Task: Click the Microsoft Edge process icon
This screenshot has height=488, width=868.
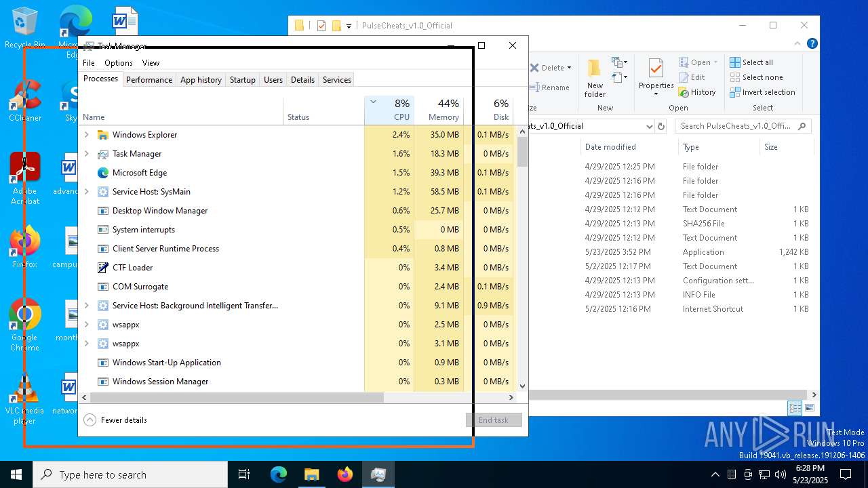Action: [103, 173]
